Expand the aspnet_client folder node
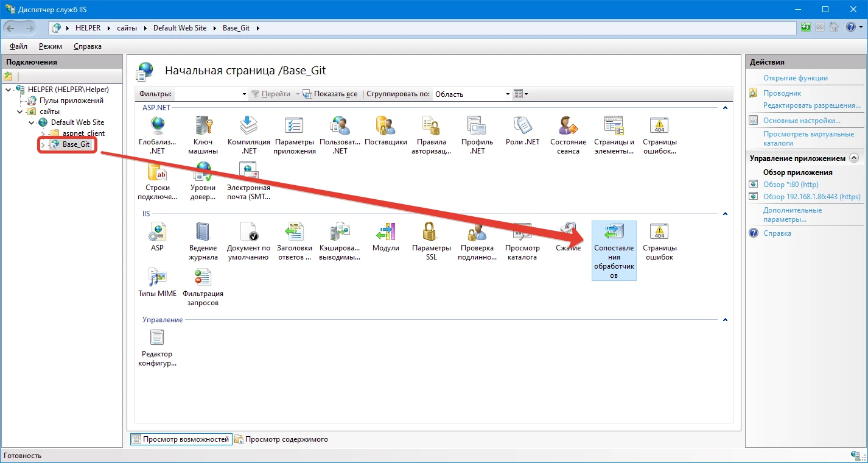This screenshot has width=868, height=463. point(43,133)
